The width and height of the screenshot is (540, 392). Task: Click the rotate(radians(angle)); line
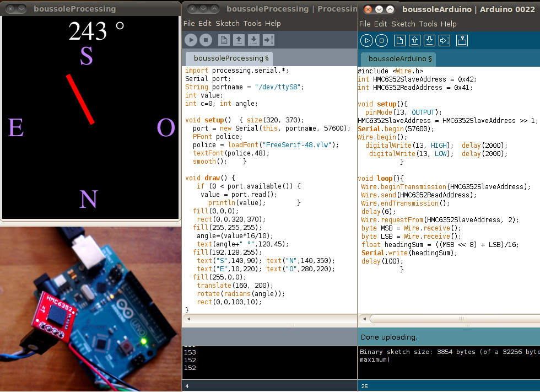coord(241,294)
